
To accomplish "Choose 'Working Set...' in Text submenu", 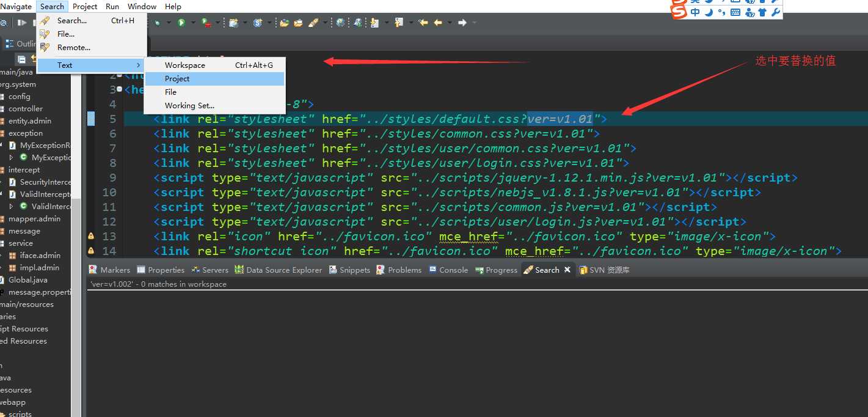I will pos(215,105).
